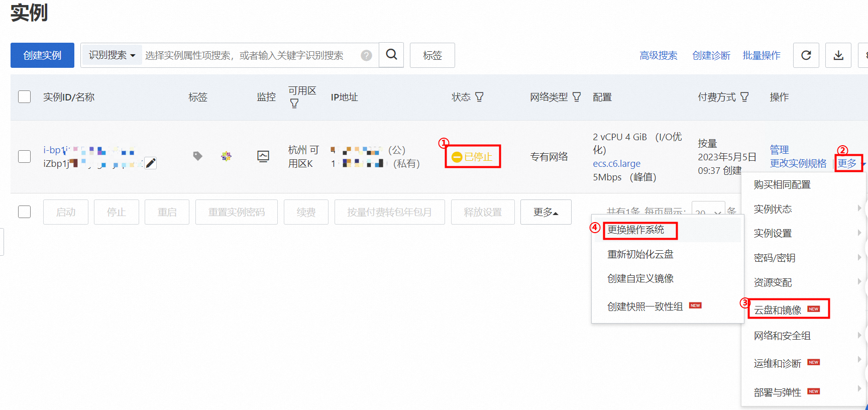Click the pencil edit name icon
Viewport: 868px width, 410px height.
pyautogui.click(x=150, y=163)
